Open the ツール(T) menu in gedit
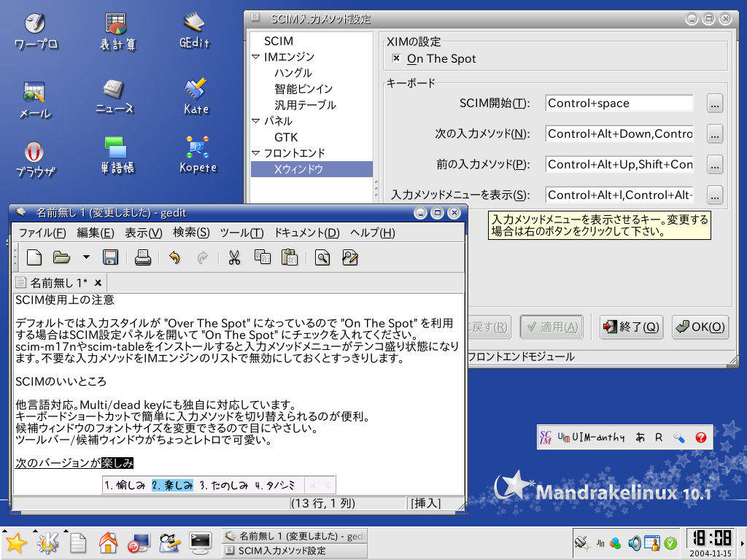This screenshot has height=560, width=747. [241, 233]
